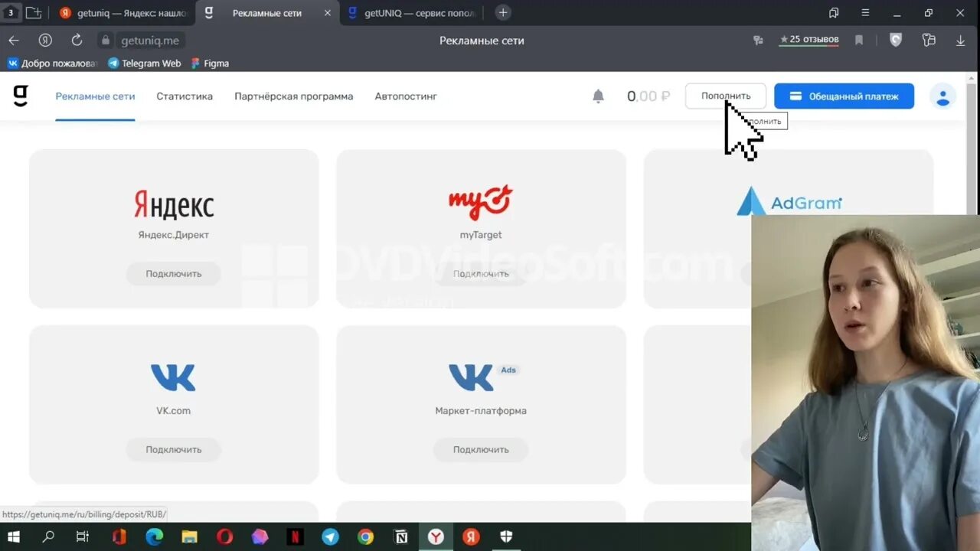Click the open tabs counter showing 3

pyautogui.click(x=11, y=13)
